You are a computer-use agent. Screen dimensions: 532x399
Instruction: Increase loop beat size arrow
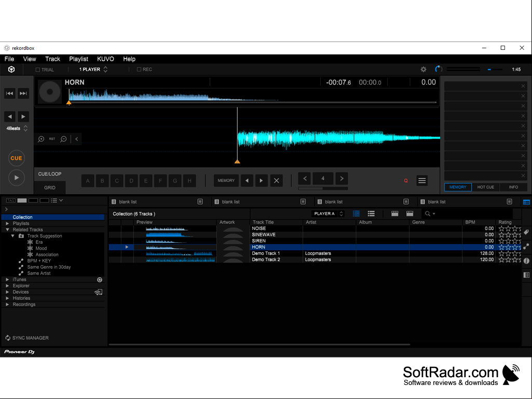[x=342, y=178]
